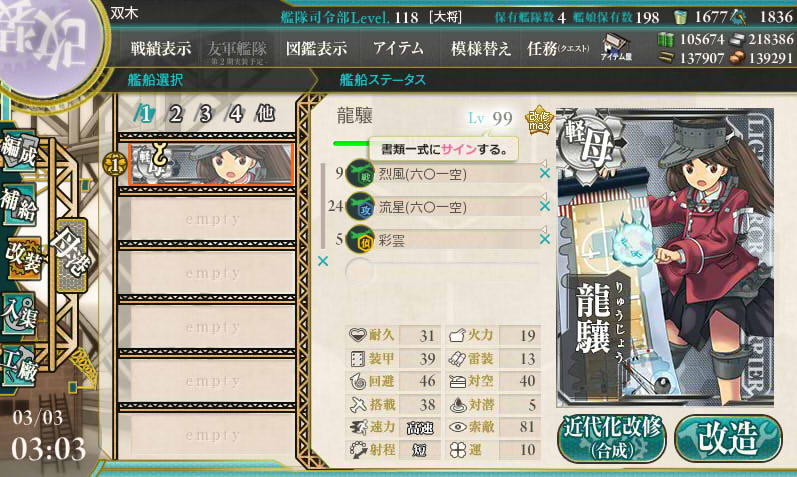Open the 補給 resupply side icon

pos(18,204)
